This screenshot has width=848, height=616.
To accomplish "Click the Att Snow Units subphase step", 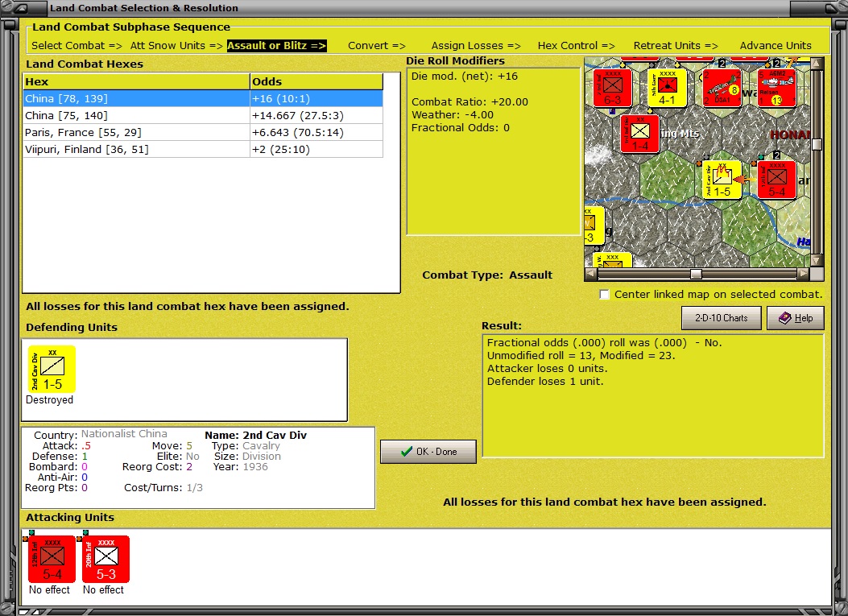I will tap(176, 46).
